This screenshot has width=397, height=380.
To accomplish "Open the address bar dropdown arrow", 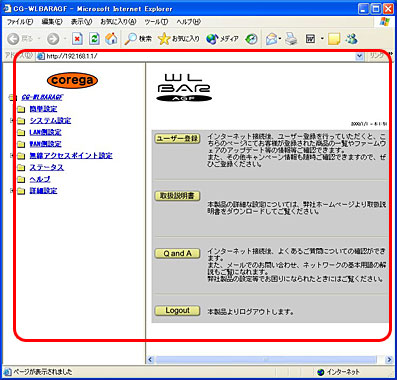I will [359, 56].
